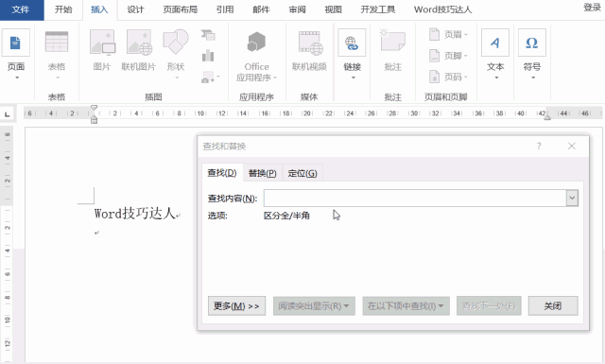
Task: Insert SmartArt graphic icon
Action: click(208, 35)
